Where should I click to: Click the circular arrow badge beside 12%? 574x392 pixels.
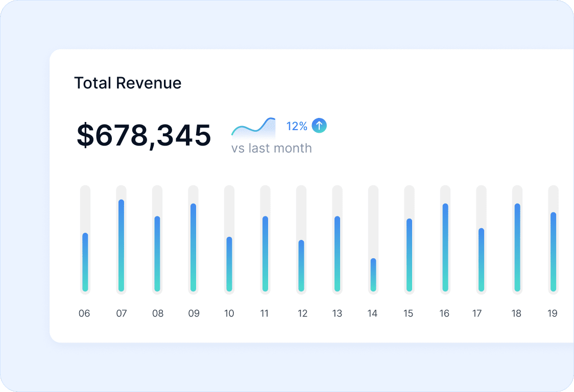319,126
